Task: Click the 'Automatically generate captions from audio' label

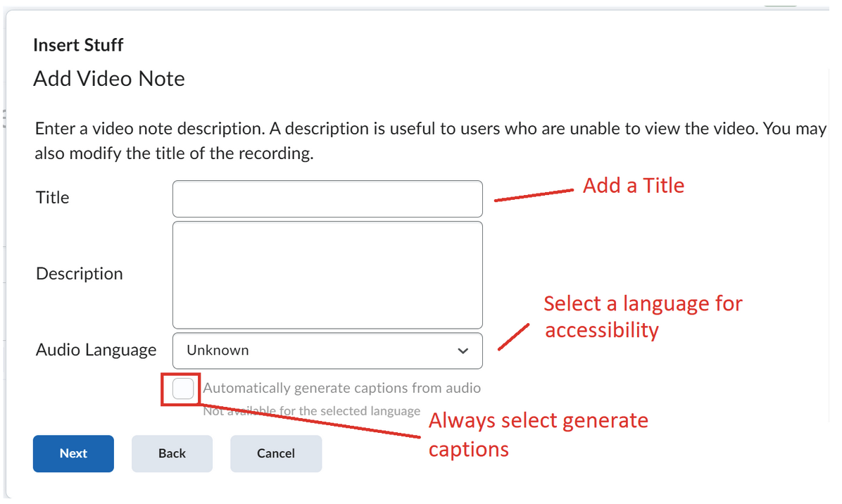Action: click(342, 388)
